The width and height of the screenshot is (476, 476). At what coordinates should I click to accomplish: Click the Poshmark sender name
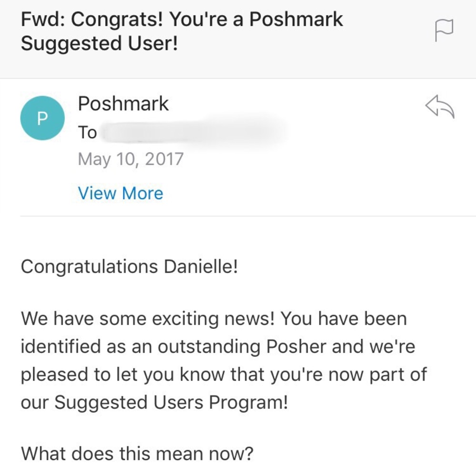(124, 103)
